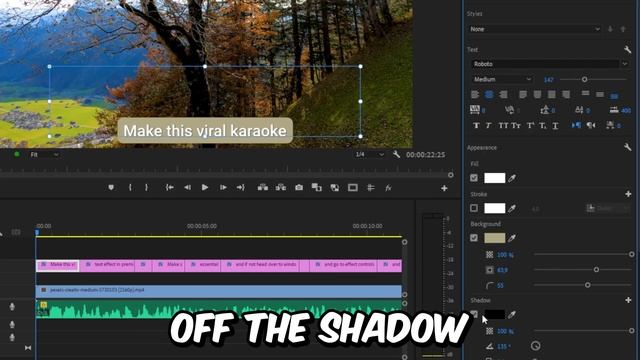Toggle Faux Italic text style
The image size is (640, 360).
coord(488,125)
